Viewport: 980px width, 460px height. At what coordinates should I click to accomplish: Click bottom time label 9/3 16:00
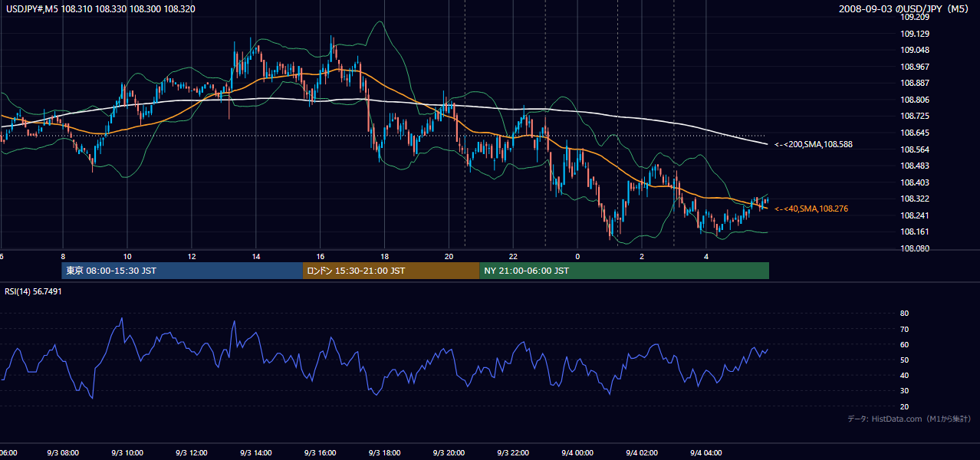[x=321, y=453]
